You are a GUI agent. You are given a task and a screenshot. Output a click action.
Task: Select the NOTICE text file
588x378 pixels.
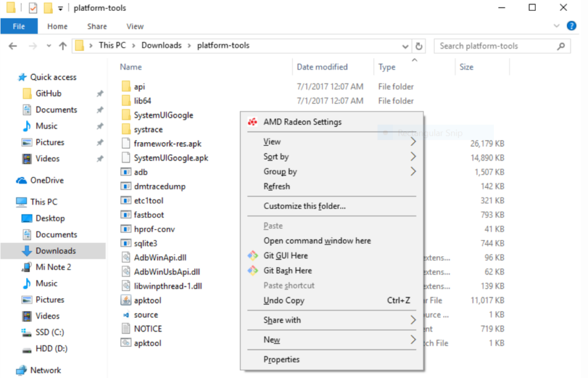click(148, 329)
